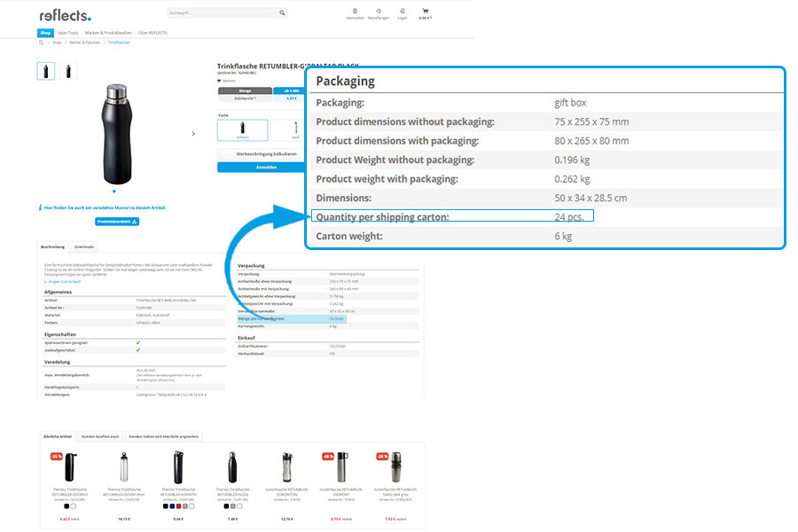Click the home icon in breadcrumb
Viewport: 798px width, 532px height.
41,42
